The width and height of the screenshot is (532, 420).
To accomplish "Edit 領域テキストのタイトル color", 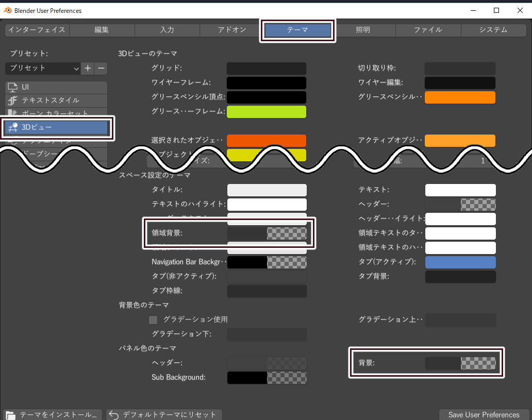I will [x=460, y=233].
